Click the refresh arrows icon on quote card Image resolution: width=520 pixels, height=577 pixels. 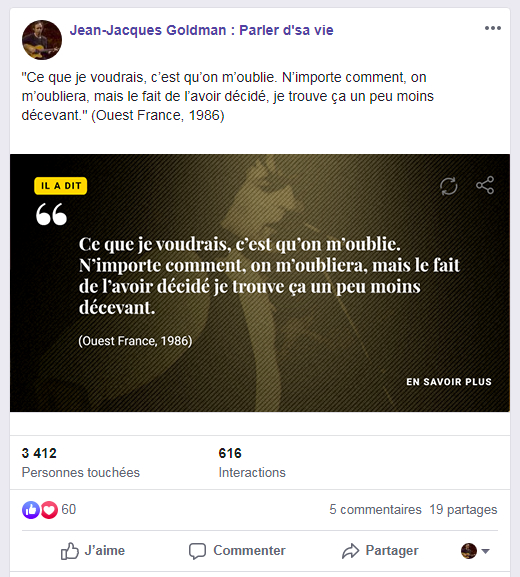click(x=449, y=186)
